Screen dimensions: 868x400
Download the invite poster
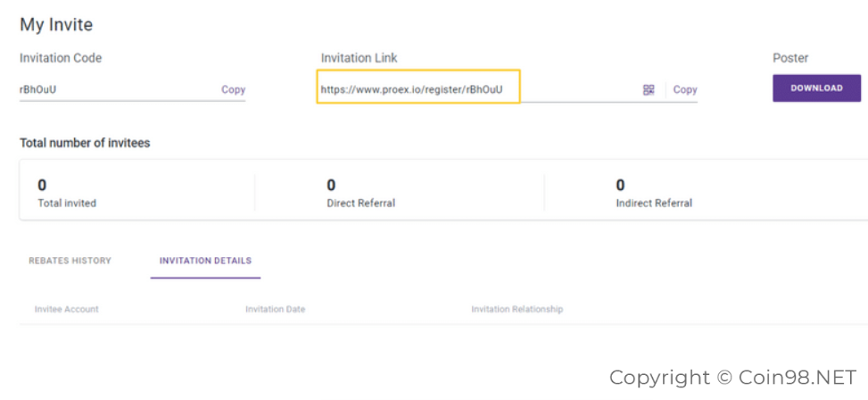(x=816, y=88)
